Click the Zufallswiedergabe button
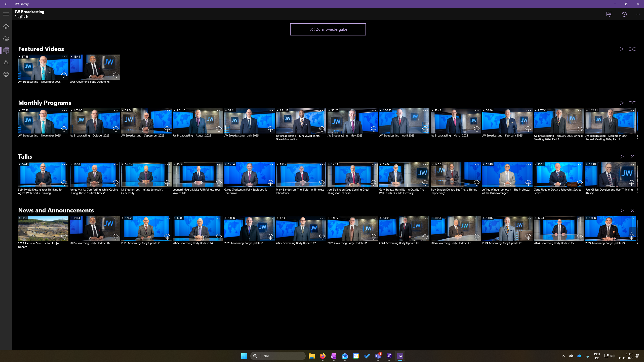644x362 pixels. tap(328, 29)
